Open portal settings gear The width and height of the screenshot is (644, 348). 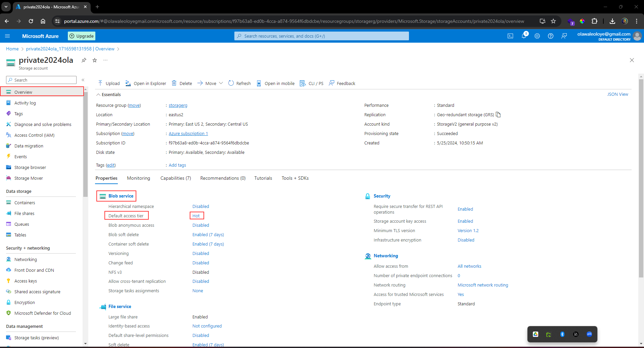537,36
